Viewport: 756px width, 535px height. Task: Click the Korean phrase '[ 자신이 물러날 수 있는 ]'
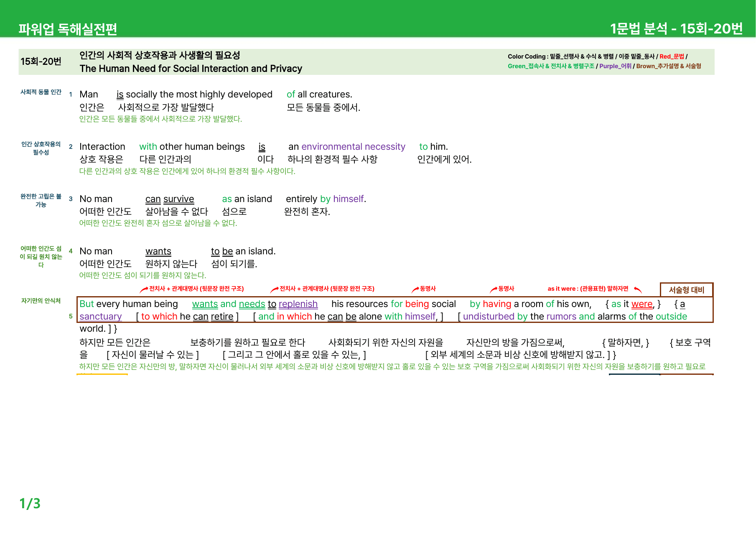click(x=153, y=355)
